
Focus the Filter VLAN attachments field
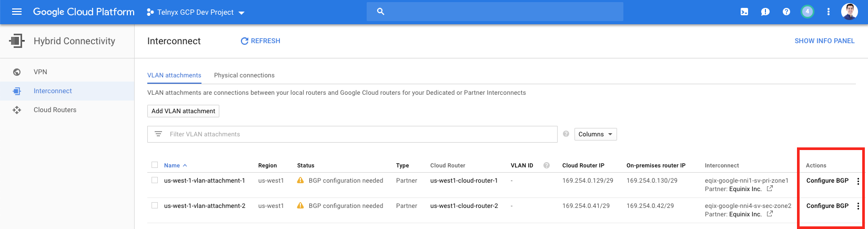coord(352,134)
